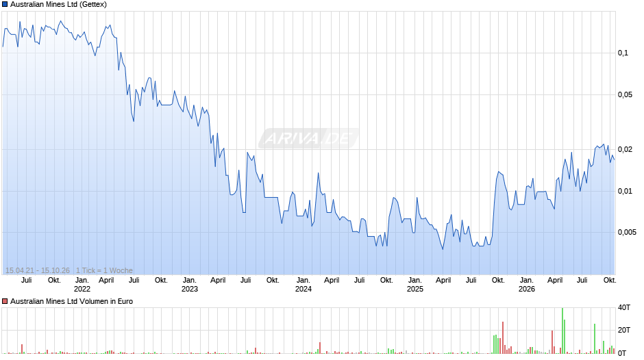Select the 'Australian Mines Ltd Volumen in Euro' label
The width and height of the screenshot is (644, 360).
71,301
